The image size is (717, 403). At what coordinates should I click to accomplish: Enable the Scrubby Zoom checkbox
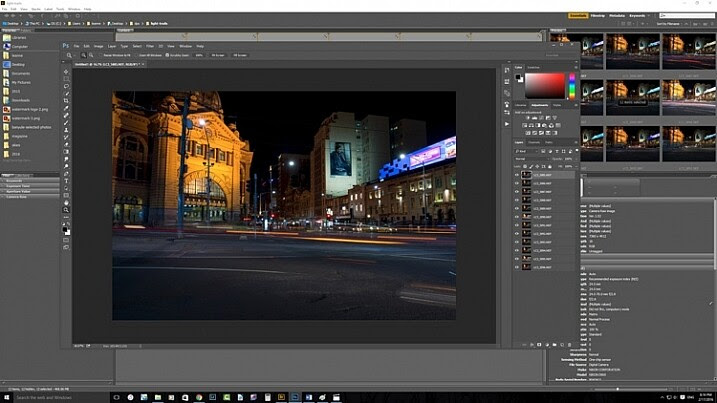[x=167, y=55]
